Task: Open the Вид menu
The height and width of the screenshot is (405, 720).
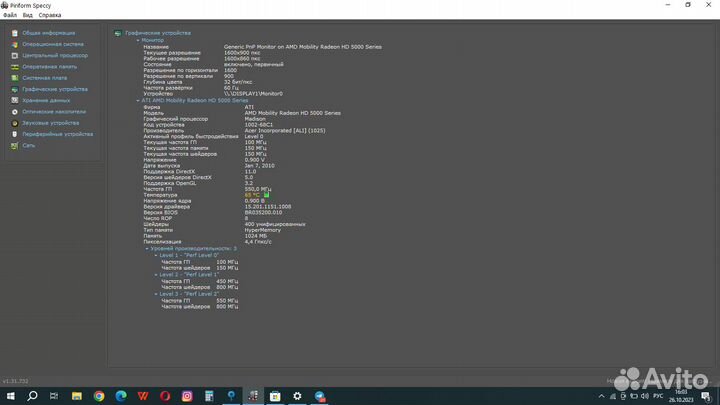Action: [28, 15]
